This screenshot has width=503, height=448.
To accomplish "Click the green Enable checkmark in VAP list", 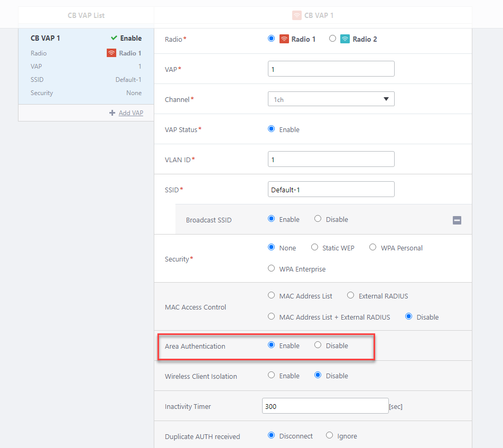I will 114,38.
